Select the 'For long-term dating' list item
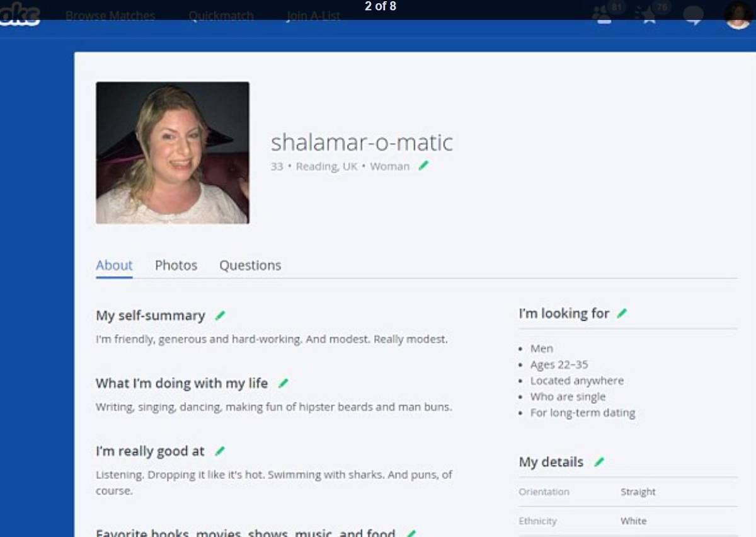This screenshot has width=756, height=537. [583, 413]
